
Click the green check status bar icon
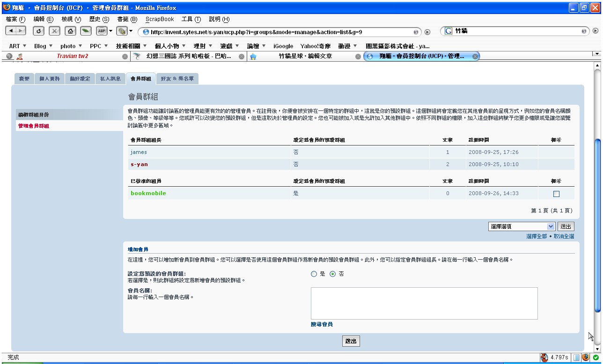pyautogui.click(x=596, y=357)
